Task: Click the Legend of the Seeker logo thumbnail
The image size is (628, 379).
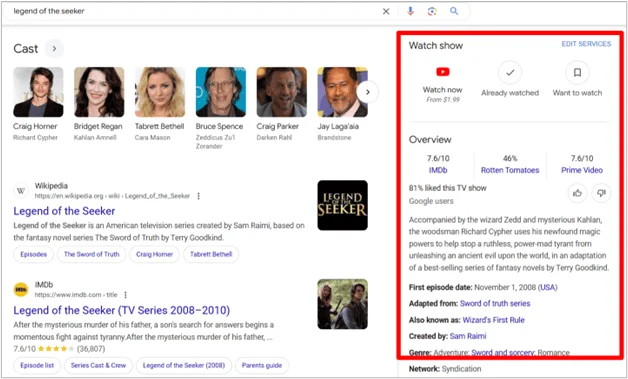Action: [x=342, y=205]
